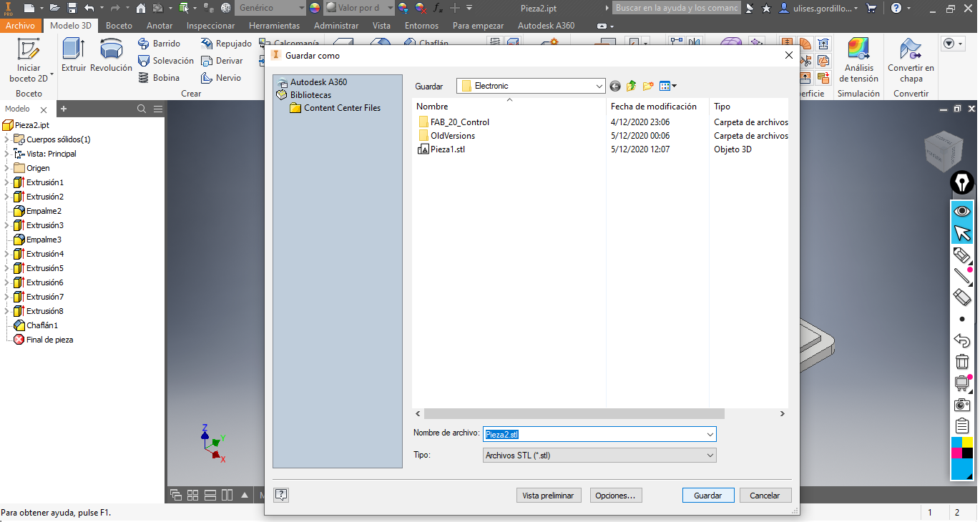Screen dimensions: 980x522
Task: Open Opciones... for STL export
Action: click(x=615, y=496)
